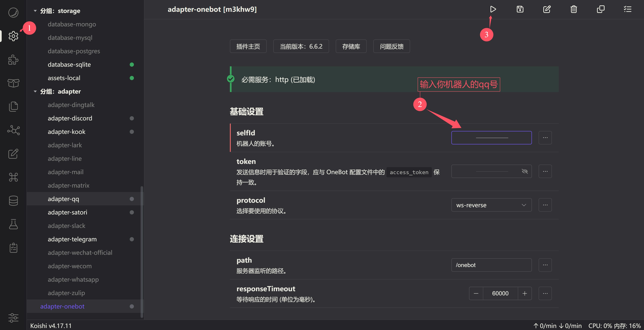Open the flask sandbox icon in the sidebar
The height and width of the screenshot is (330, 644).
tap(13, 224)
